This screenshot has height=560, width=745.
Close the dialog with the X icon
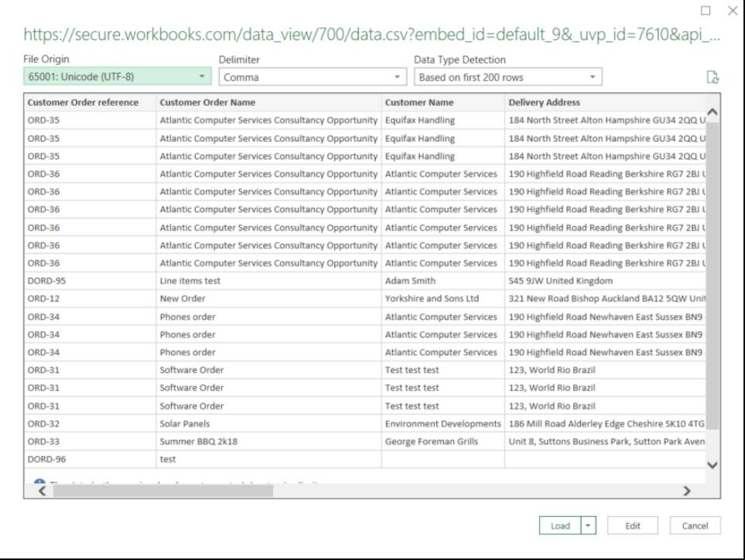(x=733, y=12)
